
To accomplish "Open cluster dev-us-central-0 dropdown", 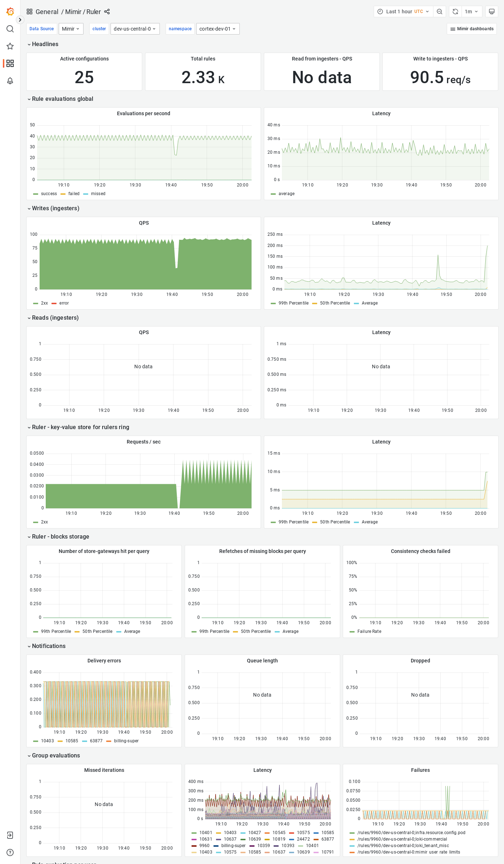I will click(135, 29).
